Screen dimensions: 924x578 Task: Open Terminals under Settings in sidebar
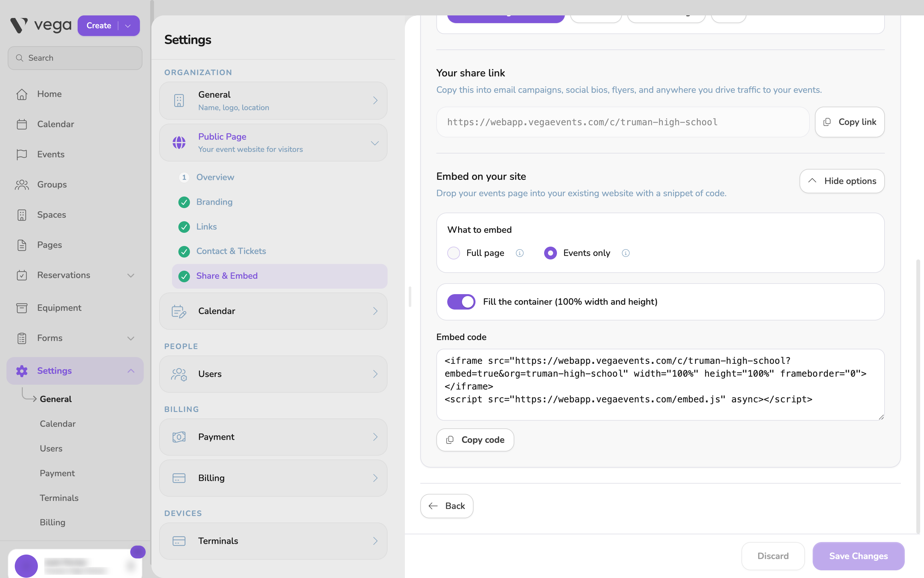click(59, 498)
